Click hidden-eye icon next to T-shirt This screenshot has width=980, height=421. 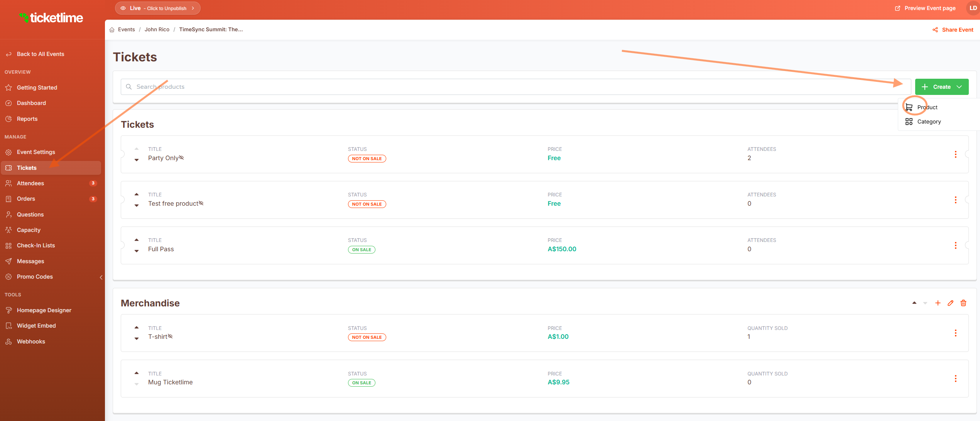tap(170, 336)
